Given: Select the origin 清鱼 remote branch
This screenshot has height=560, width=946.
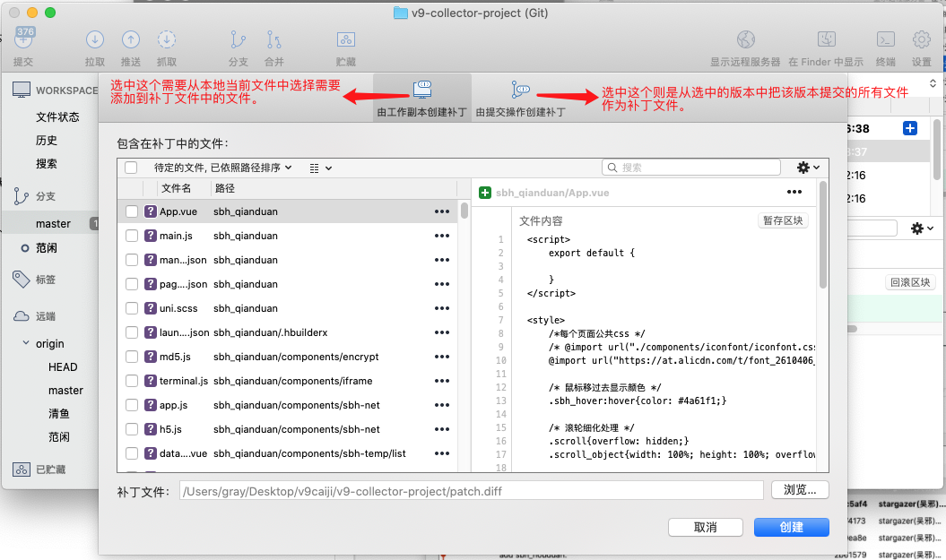Looking at the screenshot, I should click(59, 414).
